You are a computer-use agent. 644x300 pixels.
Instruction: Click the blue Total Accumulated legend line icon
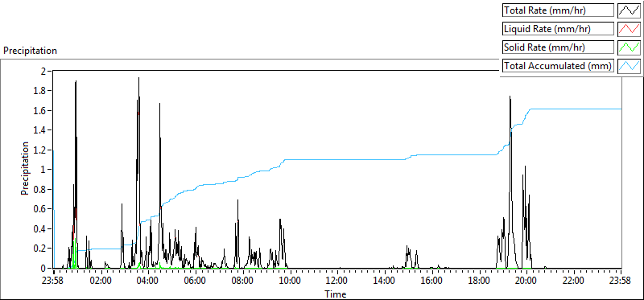pos(630,66)
